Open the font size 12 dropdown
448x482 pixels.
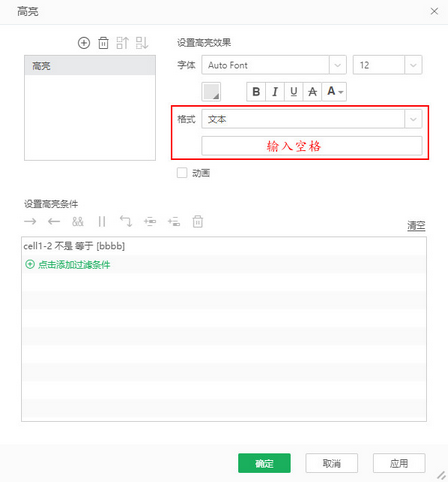click(x=387, y=65)
